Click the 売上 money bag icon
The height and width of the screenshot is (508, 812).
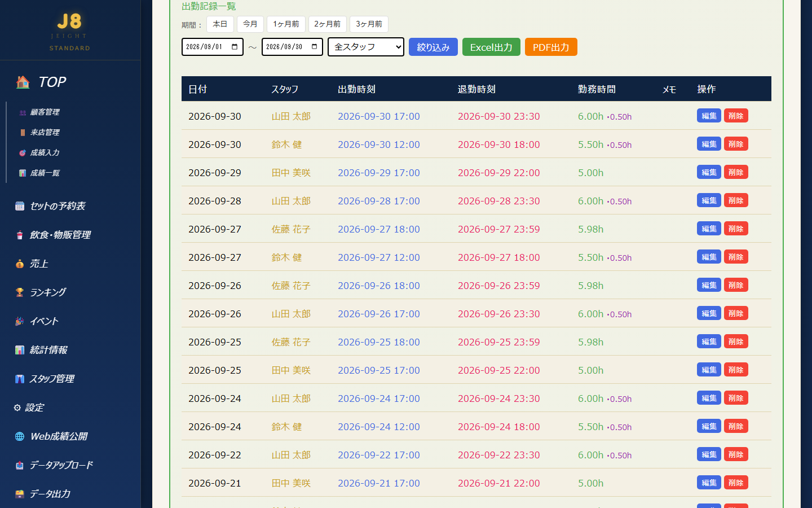point(20,264)
